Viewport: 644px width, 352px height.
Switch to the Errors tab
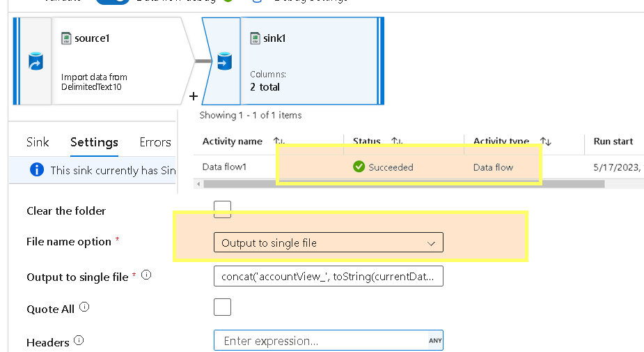coord(155,142)
